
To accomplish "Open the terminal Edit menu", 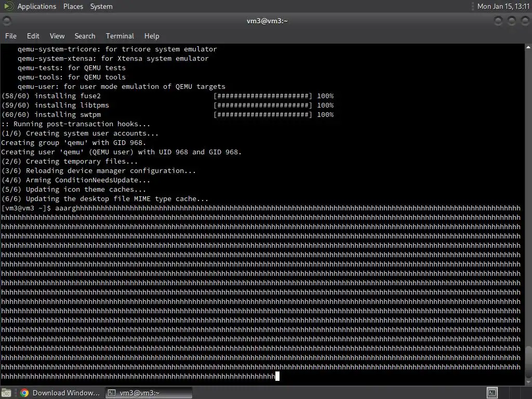I will 33,36.
